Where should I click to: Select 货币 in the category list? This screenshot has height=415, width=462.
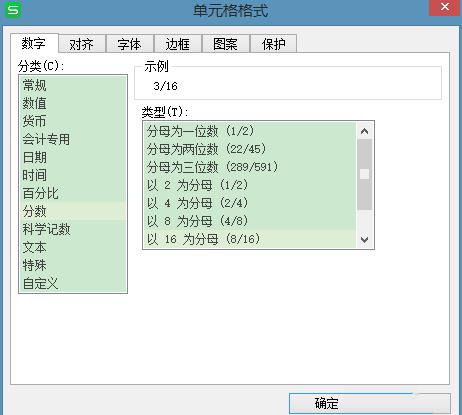(73, 121)
